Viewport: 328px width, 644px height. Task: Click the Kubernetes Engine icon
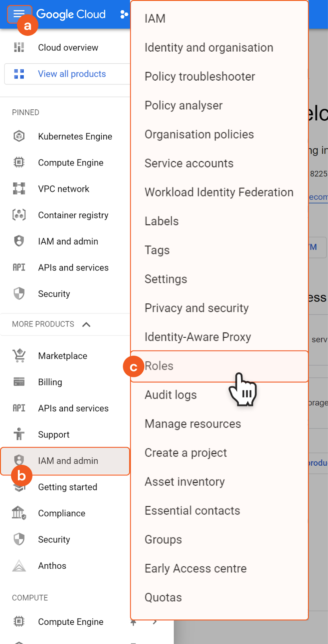point(19,136)
